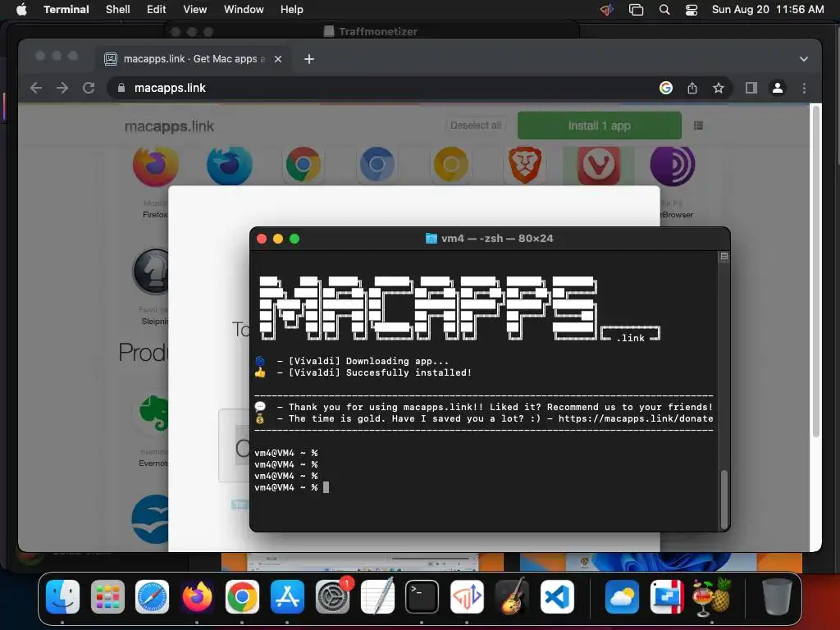
Task: Open Launchpad from the dock
Action: [107, 596]
